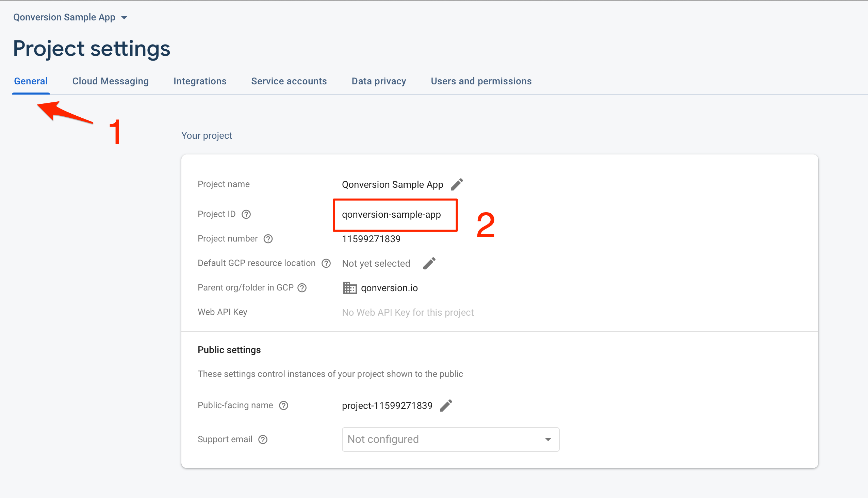Open Default GCP resource location help icon

[x=326, y=263]
